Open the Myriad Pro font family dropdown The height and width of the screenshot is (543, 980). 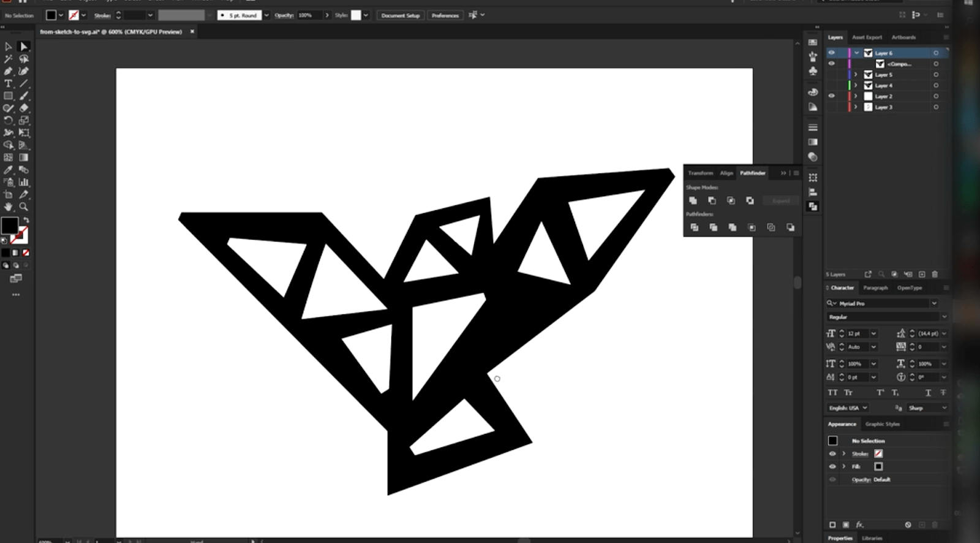(934, 303)
